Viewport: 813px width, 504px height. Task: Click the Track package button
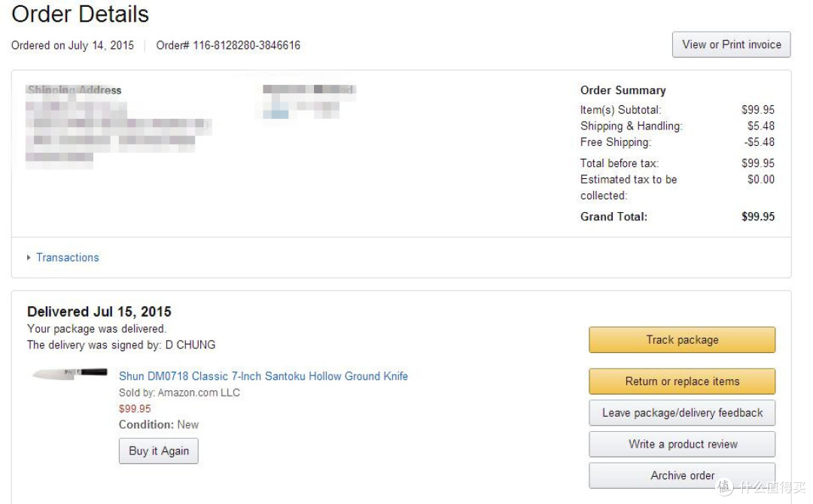[x=682, y=340]
